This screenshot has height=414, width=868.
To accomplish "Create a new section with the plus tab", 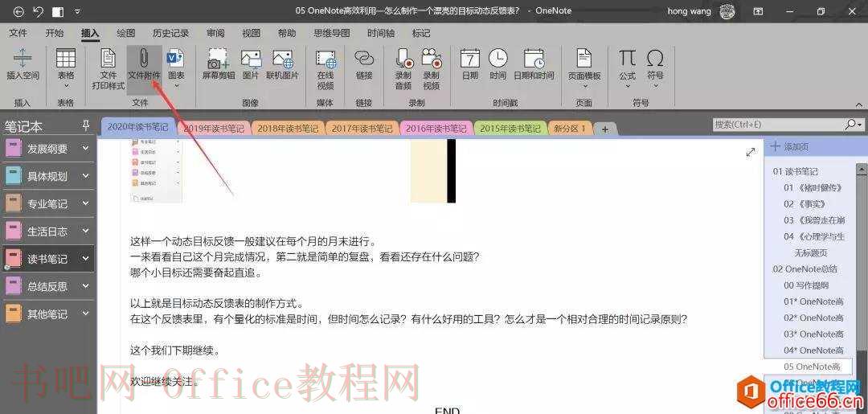I will 605,129.
